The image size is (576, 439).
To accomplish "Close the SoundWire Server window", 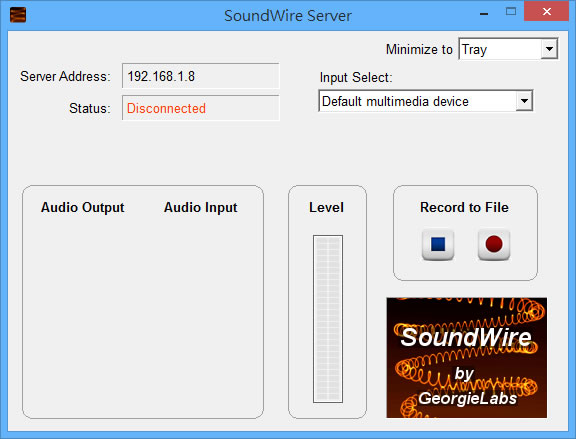I will (547, 12).
